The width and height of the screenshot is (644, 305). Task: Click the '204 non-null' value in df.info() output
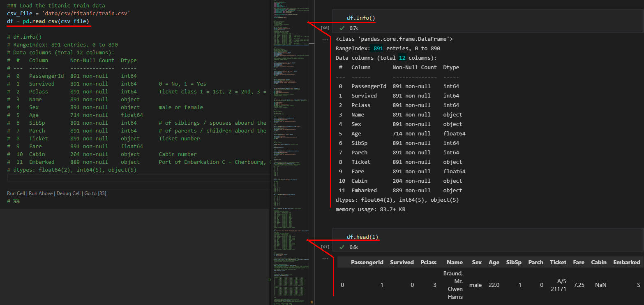411,181
